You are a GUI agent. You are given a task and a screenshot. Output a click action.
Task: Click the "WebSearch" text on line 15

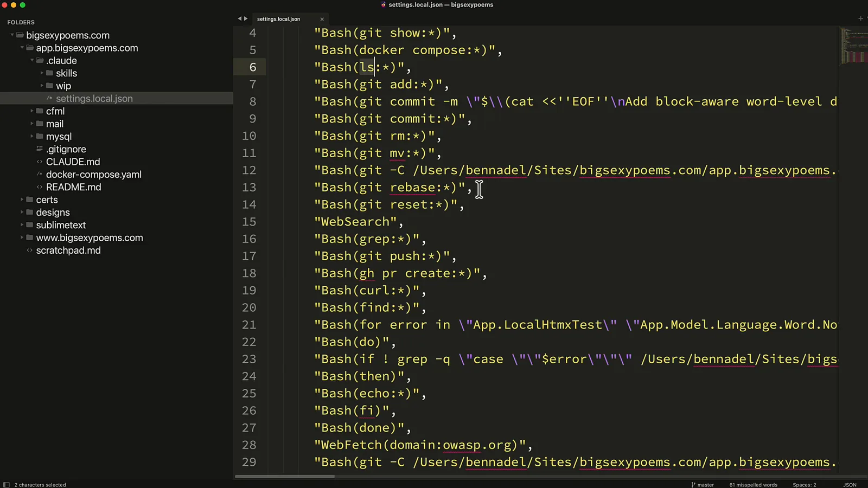tap(355, 222)
